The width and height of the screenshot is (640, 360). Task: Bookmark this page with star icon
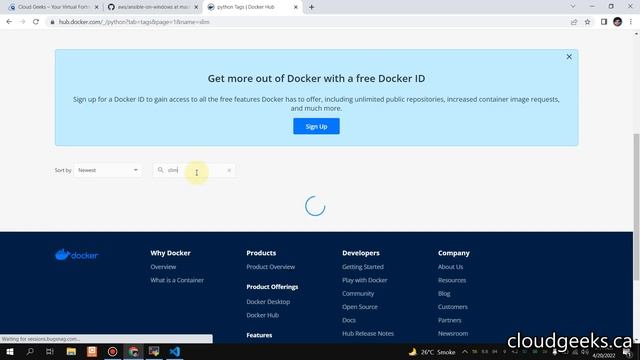tap(587, 22)
